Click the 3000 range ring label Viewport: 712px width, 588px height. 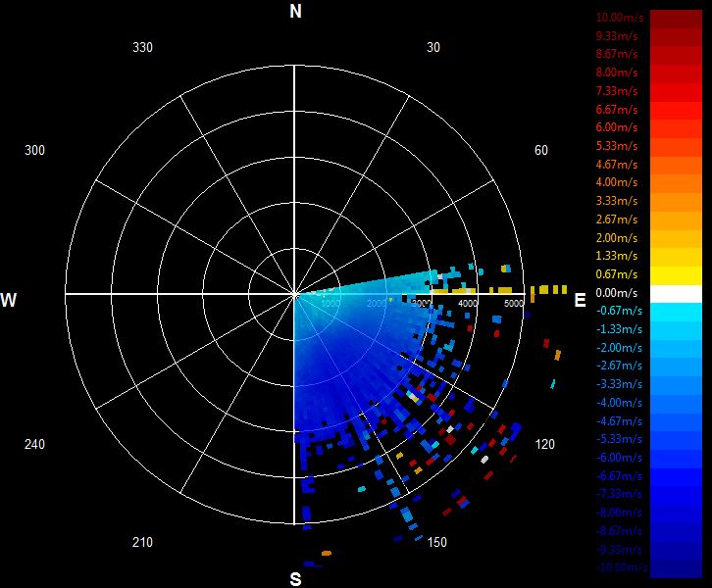pyautogui.click(x=422, y=303)
